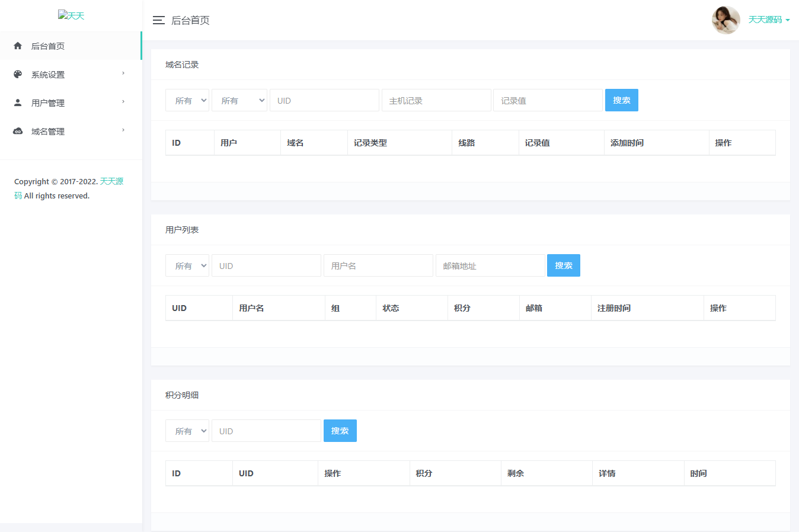Viewport: 799px width, 532px height.
Task: Click the hamburger menu icon at top
Action: [x=158, y=20]
